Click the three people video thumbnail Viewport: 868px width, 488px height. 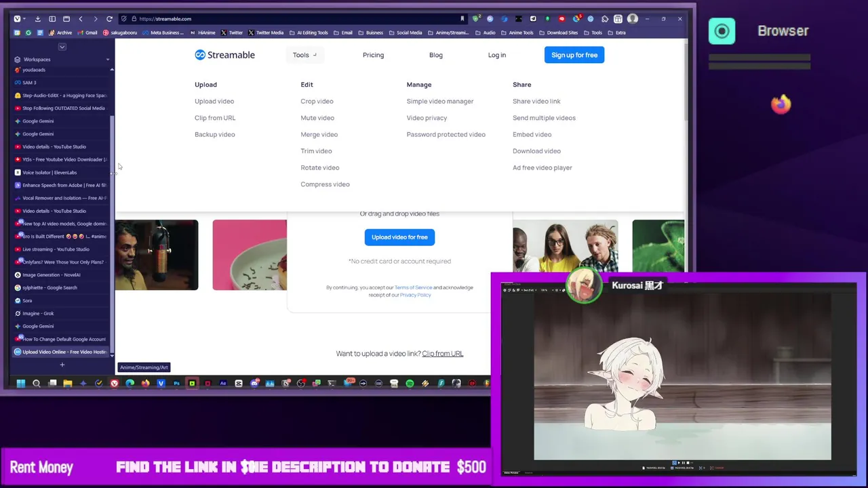565,245
